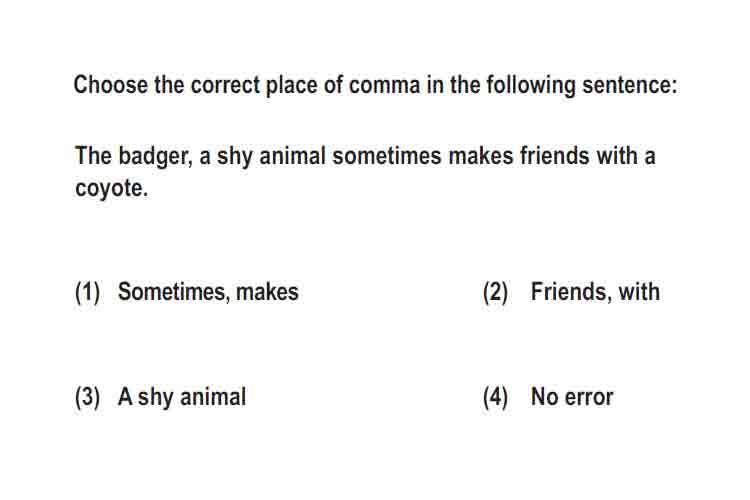Choose the answer "A shy animal"

[182, 398]
